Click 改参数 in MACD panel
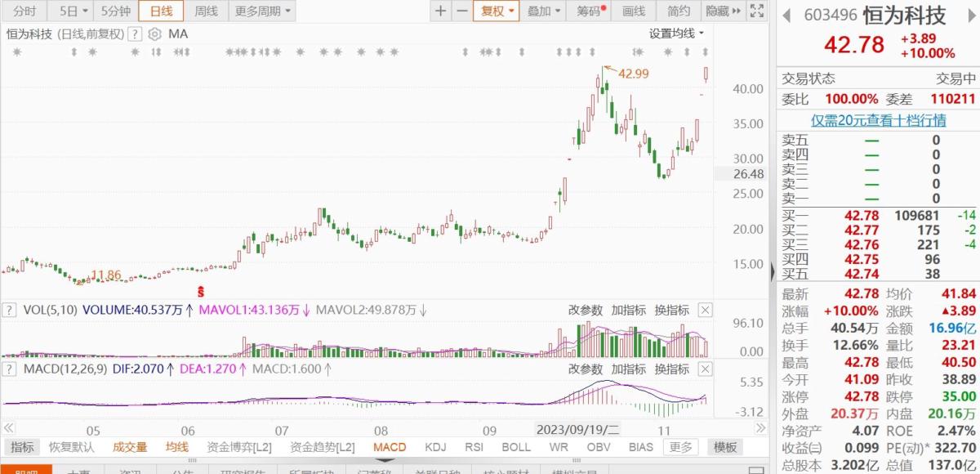 pyautogui.click(x=586, y=369)
